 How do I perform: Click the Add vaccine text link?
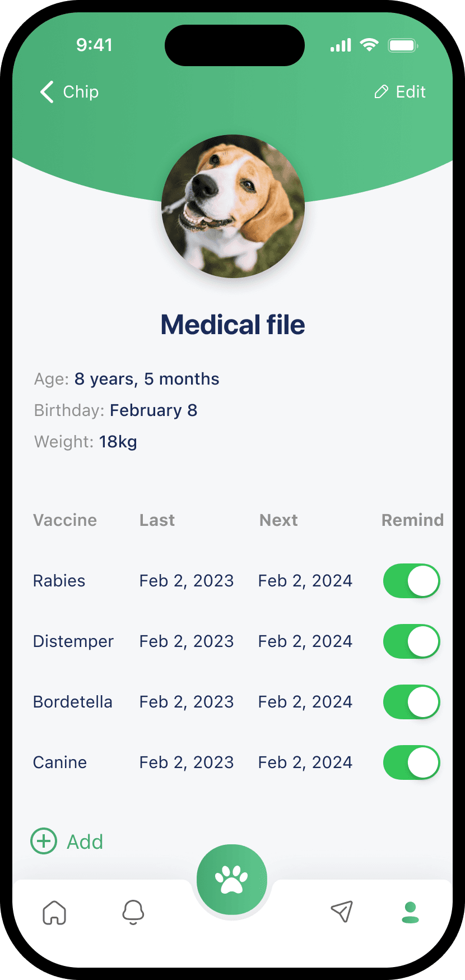point(85,842)
